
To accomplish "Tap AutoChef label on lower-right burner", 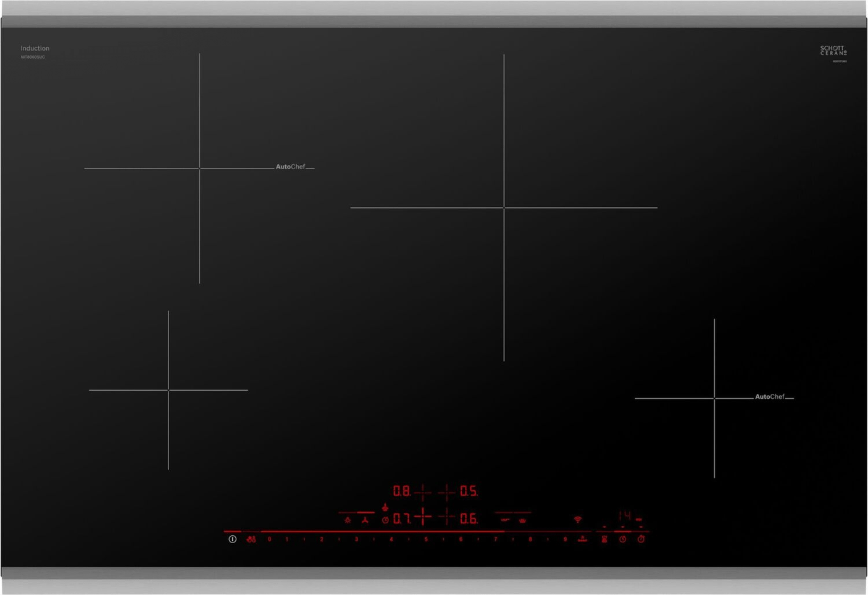I will coord(770,397).
